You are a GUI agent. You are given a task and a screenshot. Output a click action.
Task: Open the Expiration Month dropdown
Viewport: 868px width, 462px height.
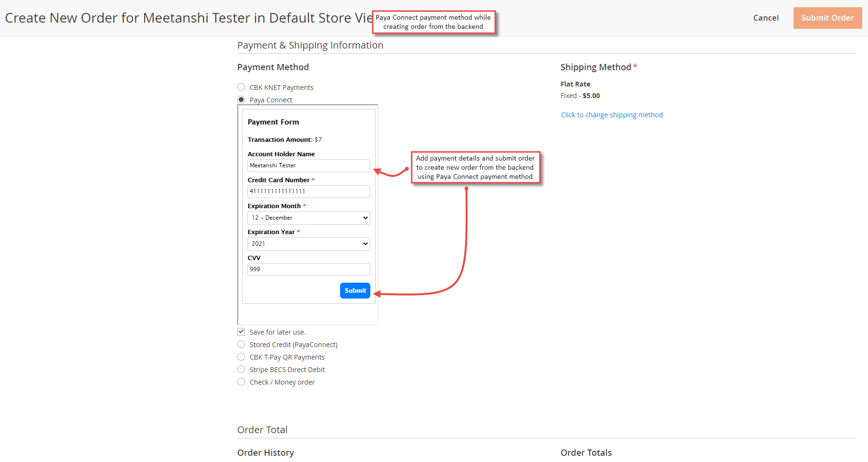(308, 218)
